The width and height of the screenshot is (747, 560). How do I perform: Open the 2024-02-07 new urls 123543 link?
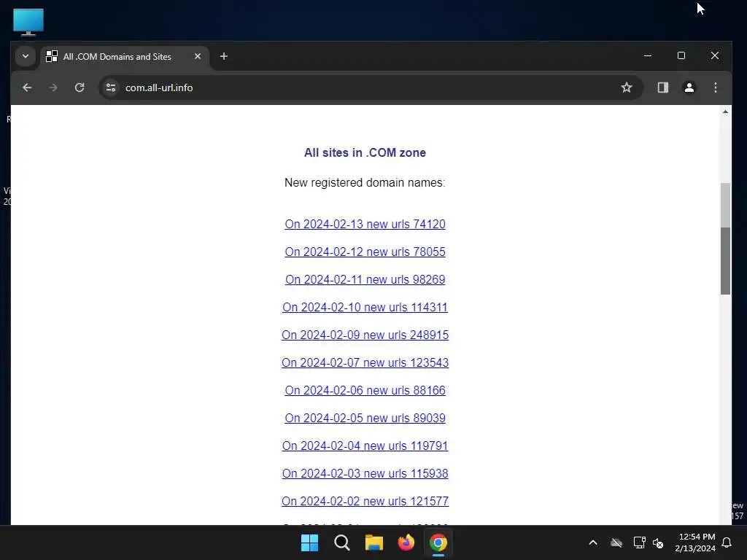[x=365, y=363]
